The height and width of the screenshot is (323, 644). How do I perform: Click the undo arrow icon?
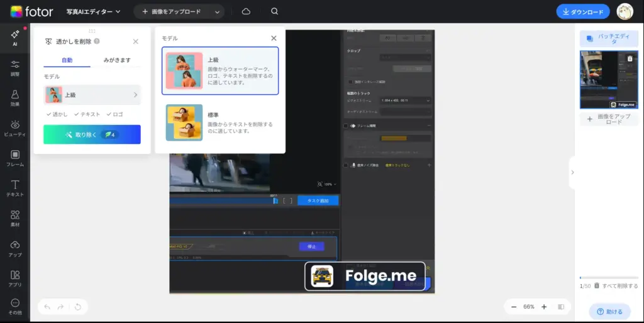click(x=47, y=307)
